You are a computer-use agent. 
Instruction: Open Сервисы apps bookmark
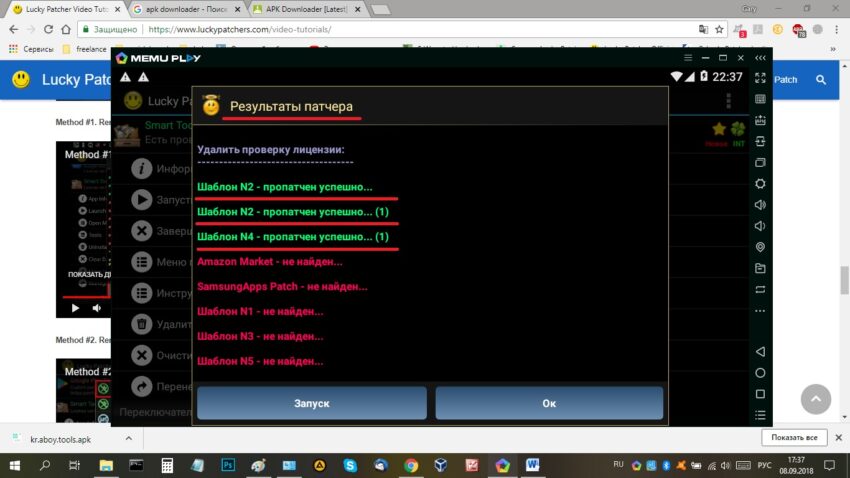click(x=31, y=49)
